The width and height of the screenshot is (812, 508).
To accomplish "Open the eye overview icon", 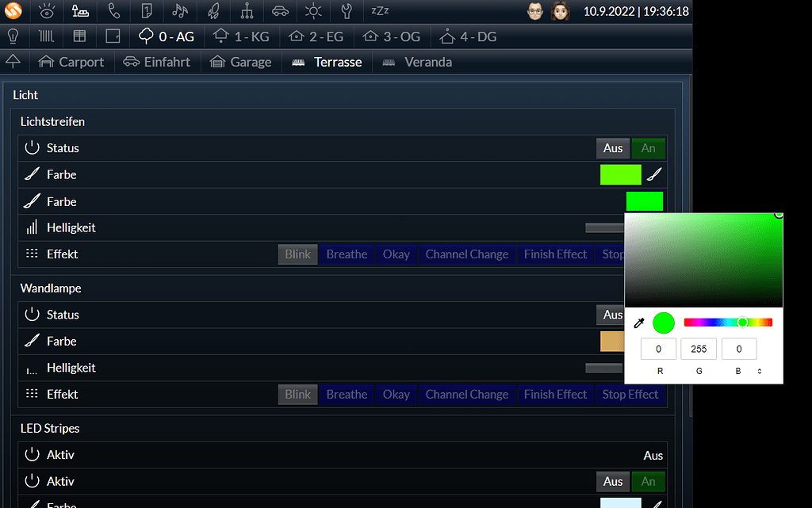I will (x=47, y=11).
